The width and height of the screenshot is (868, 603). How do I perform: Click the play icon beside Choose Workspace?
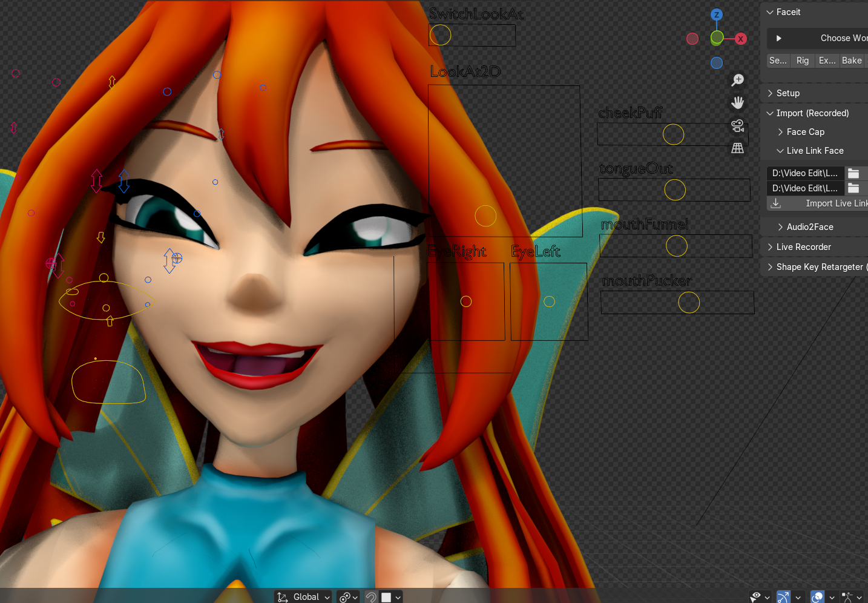779,38
